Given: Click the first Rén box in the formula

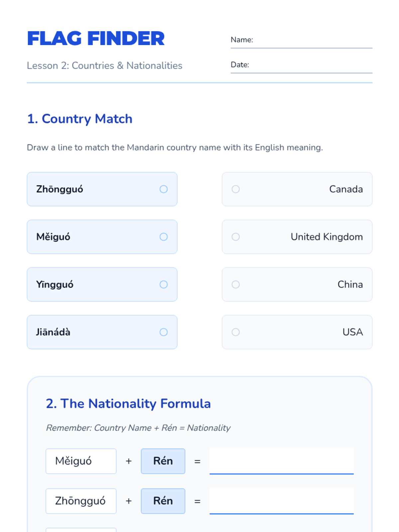Looking at the screenshot, I should 163,461.
